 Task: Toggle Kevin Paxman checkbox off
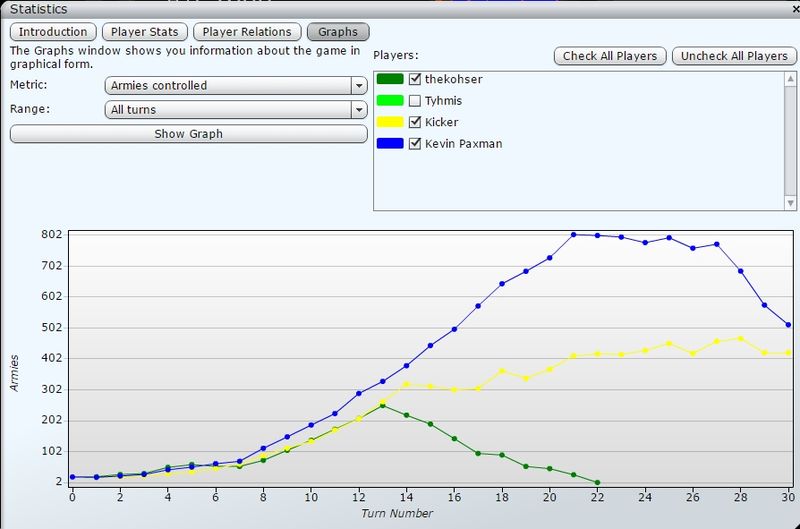(x=416, y=144)
